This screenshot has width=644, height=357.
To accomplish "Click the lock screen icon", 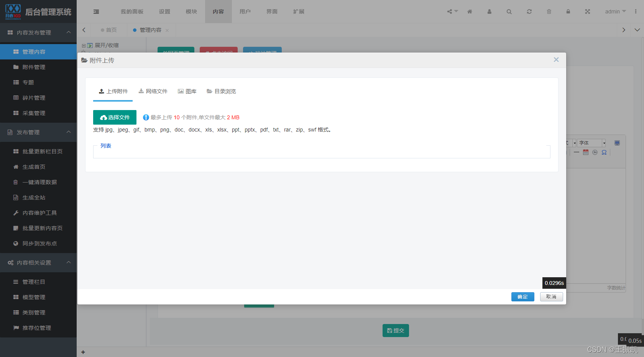I will (x=568, y=12).
